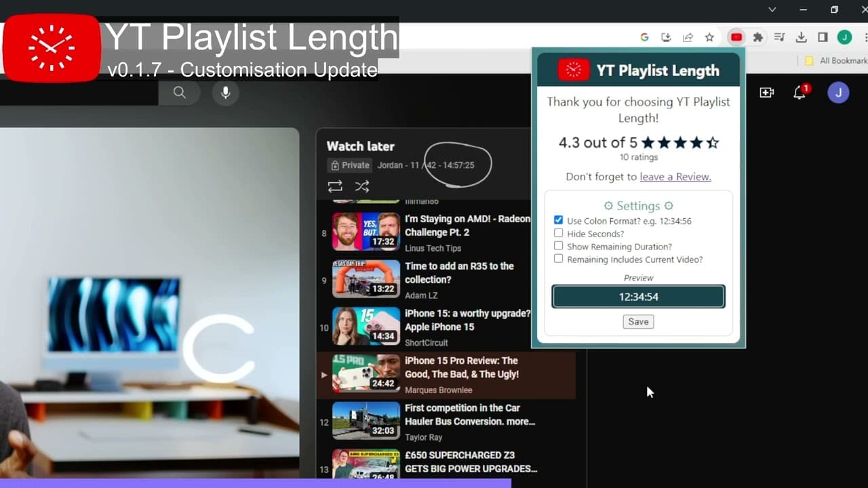Open I'm Staying on AMD video title
The height and width of the screenshot is (488, 868).
point(467,226)
